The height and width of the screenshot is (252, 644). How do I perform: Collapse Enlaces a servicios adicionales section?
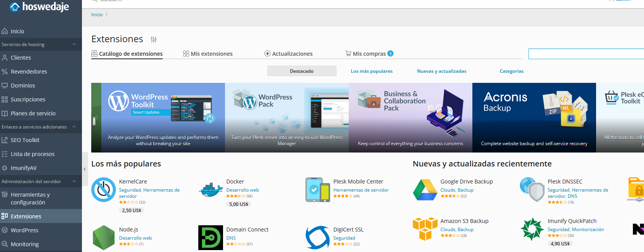tap(74, 127)
